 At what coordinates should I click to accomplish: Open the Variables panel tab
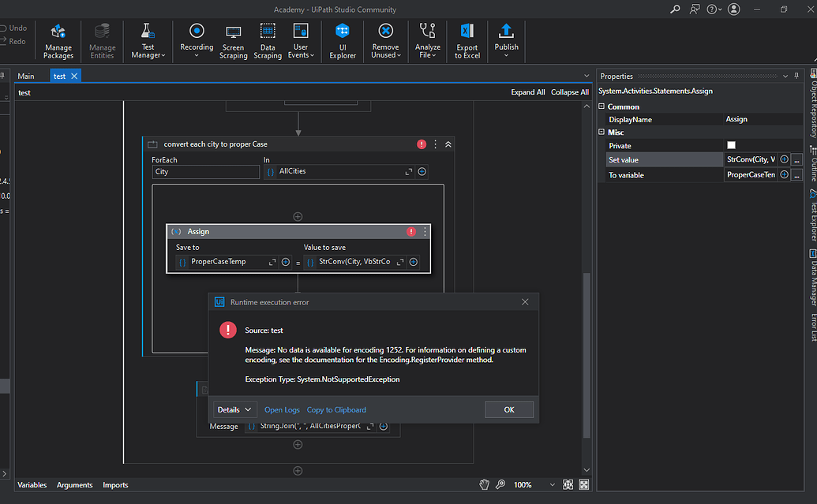pyautogui.click(x=32, y=485)
